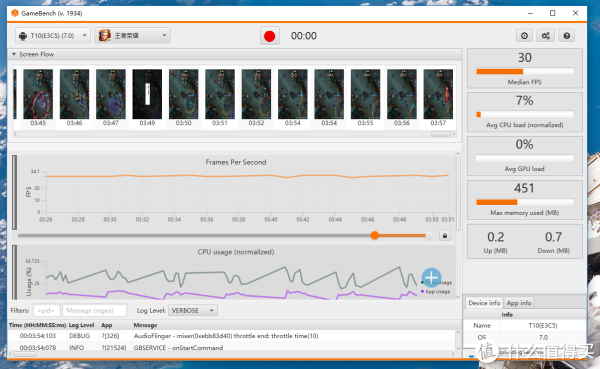
Task: Click the GameBench logo in title bar
Action: [x=15, y=13]
